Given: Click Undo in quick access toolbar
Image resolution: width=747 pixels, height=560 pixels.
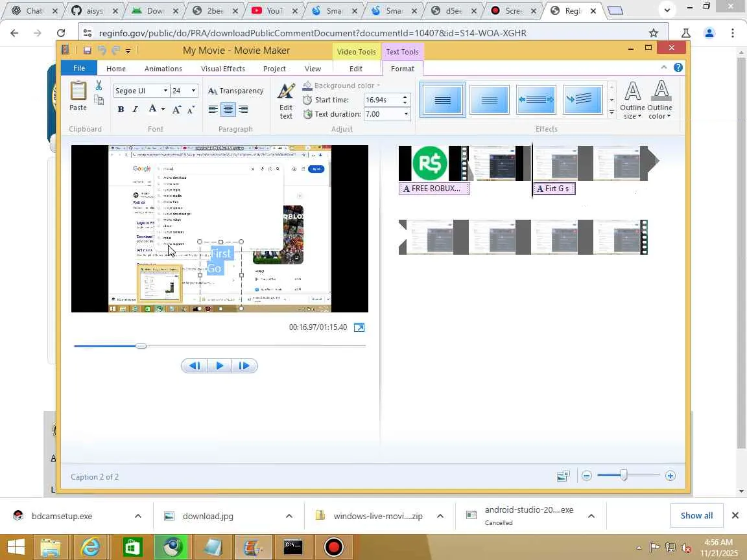Looking at the screenshot, I should 101,51.
